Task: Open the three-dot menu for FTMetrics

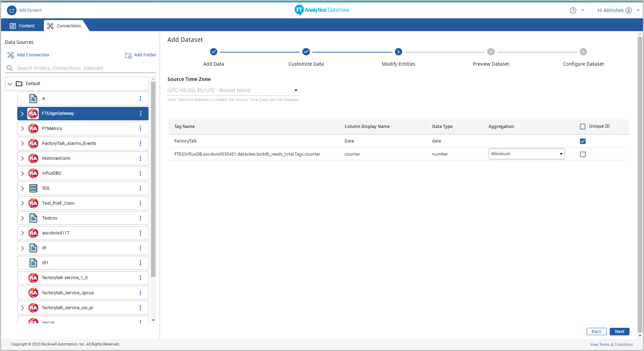Action: pyautogui.click(x=140, y=129)
